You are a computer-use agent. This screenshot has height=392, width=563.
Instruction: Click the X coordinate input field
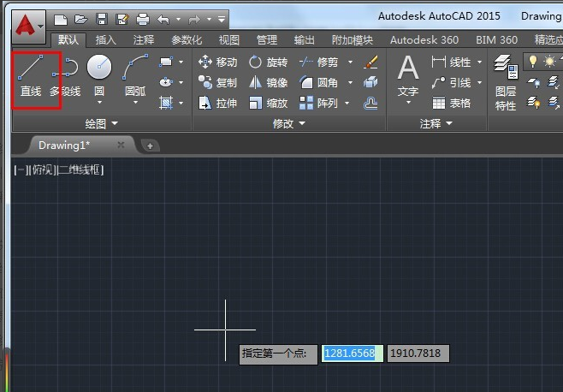(x=352, y=353)
